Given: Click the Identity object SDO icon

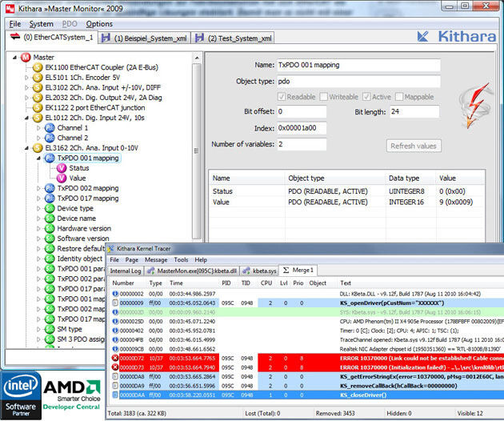Looking at the screenshot, I should click(x=50, y=259).
